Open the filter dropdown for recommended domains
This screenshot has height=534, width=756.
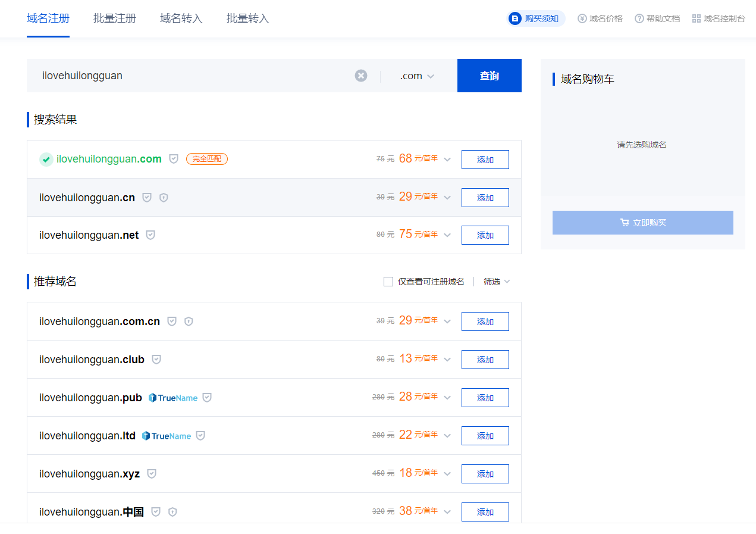(497, 282)
